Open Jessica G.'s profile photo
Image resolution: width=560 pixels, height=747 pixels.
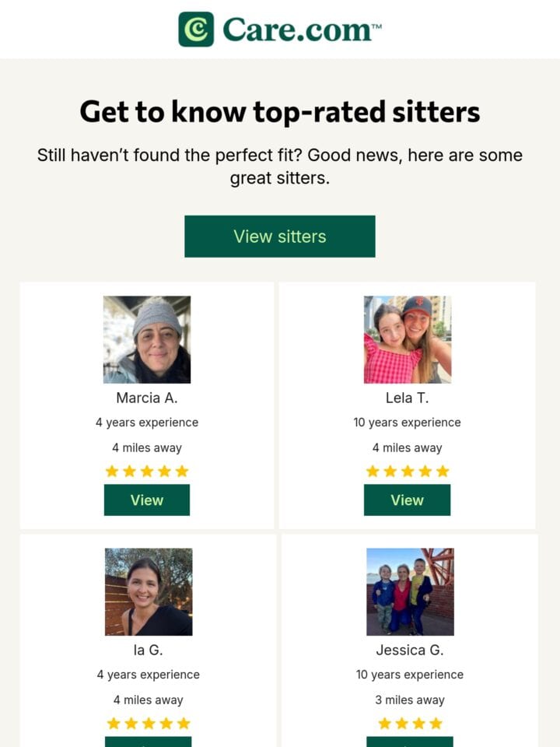[410, 591]
